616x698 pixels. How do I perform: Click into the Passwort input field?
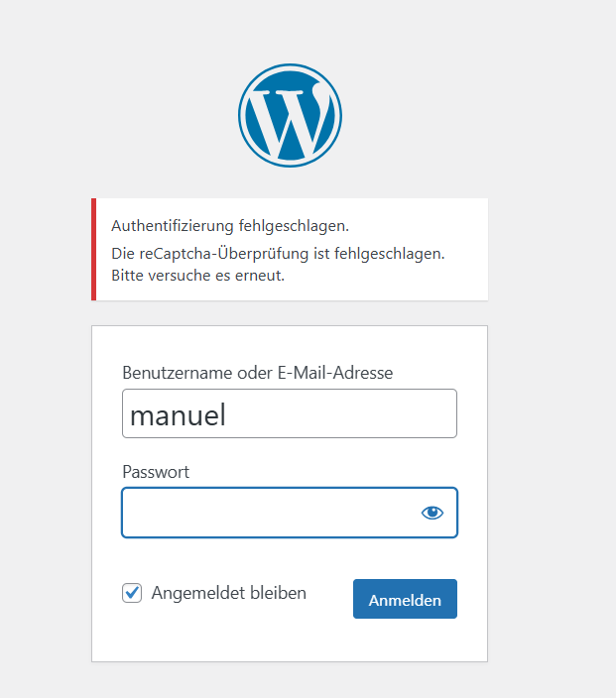268,513
